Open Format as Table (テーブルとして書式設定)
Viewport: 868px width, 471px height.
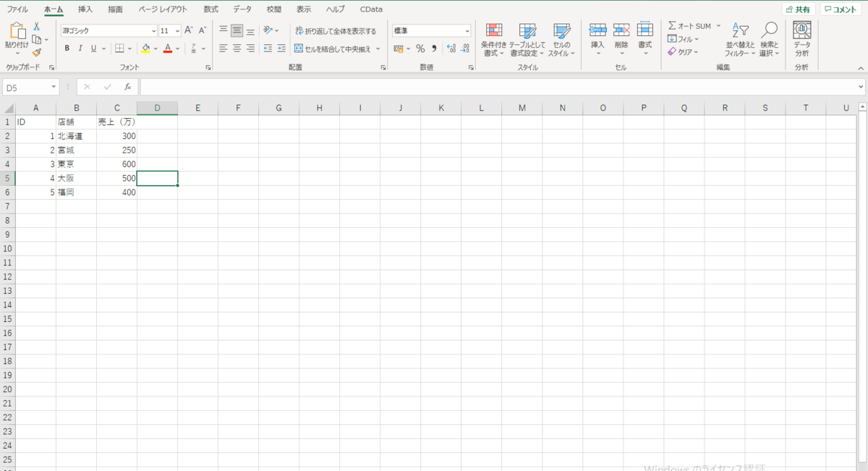[527, 40]
